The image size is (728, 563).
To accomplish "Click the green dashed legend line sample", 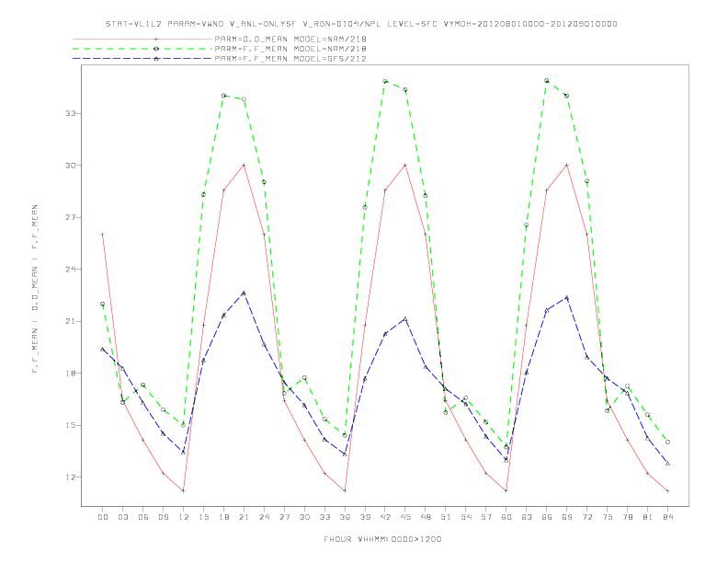I will click(x=142, y=49).
